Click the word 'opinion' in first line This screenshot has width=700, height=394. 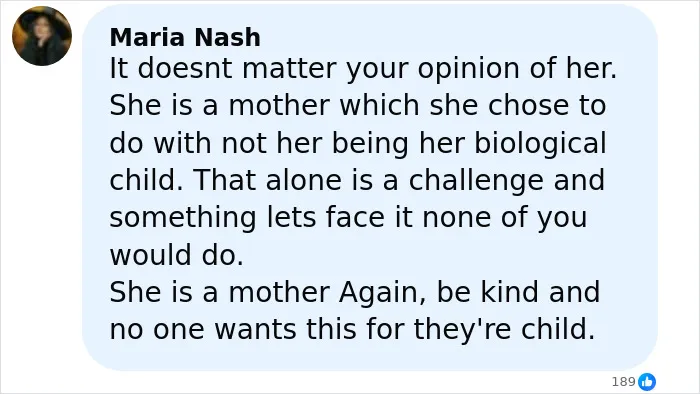pyautogui.click(x=468, y=70)
